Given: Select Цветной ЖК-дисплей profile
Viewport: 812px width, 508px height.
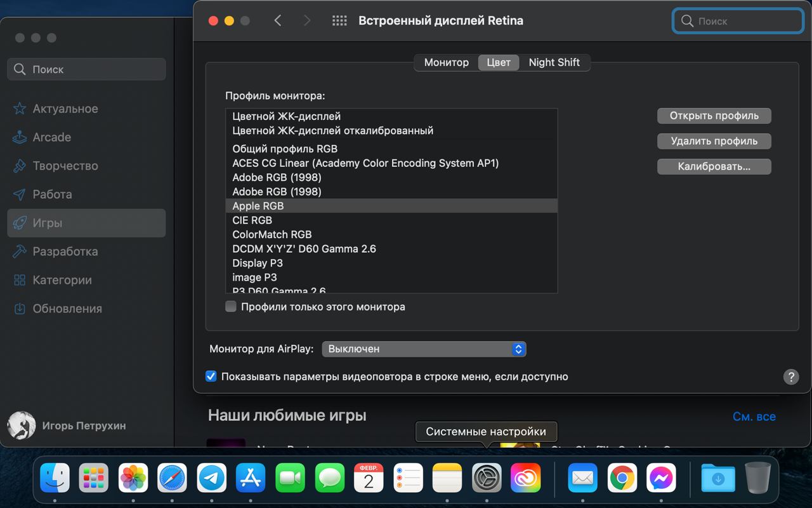Looking at the screenshot, I should coord(391,116).
